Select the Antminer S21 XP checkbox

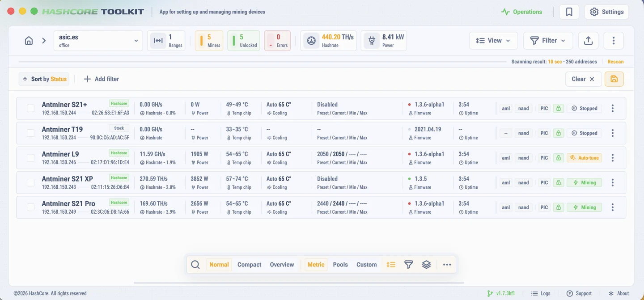[x=30, y=182]
